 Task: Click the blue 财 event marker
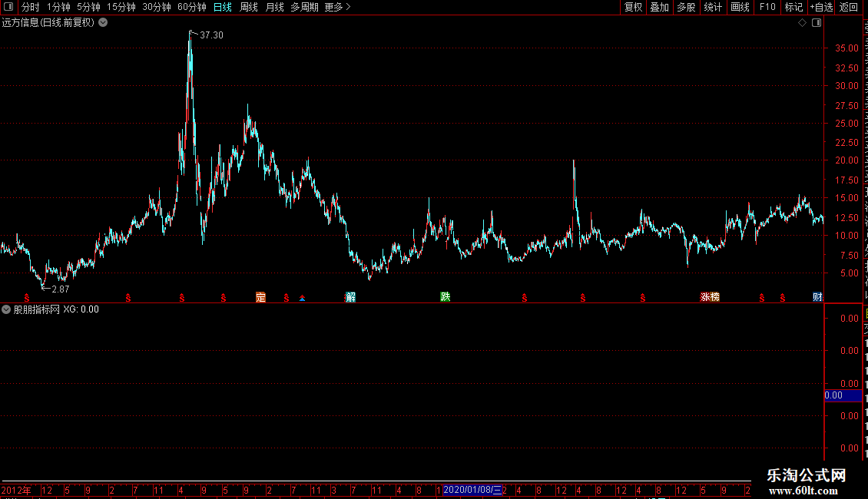pyautogui.click(x=817, y=297)
